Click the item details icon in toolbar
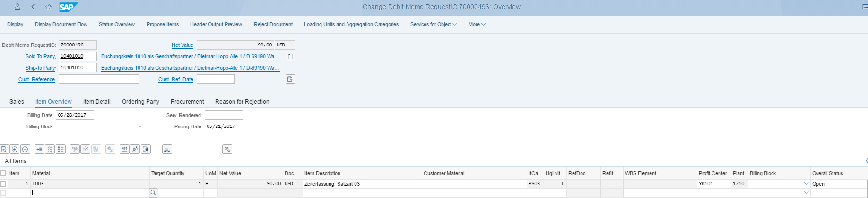 click(4, 149)
